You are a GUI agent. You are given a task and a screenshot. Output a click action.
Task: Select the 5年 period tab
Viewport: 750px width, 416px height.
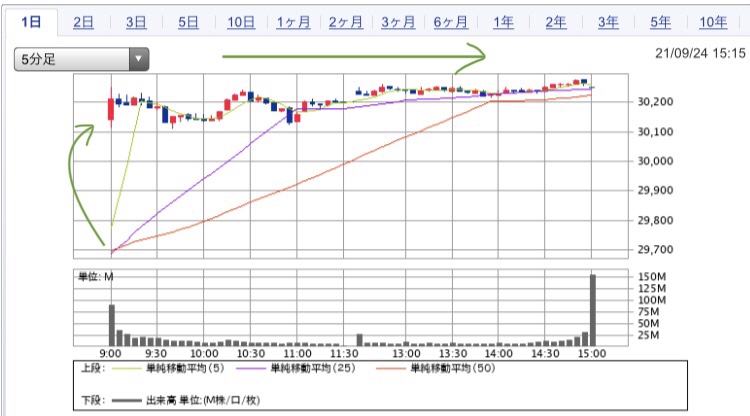pos(660,22)
